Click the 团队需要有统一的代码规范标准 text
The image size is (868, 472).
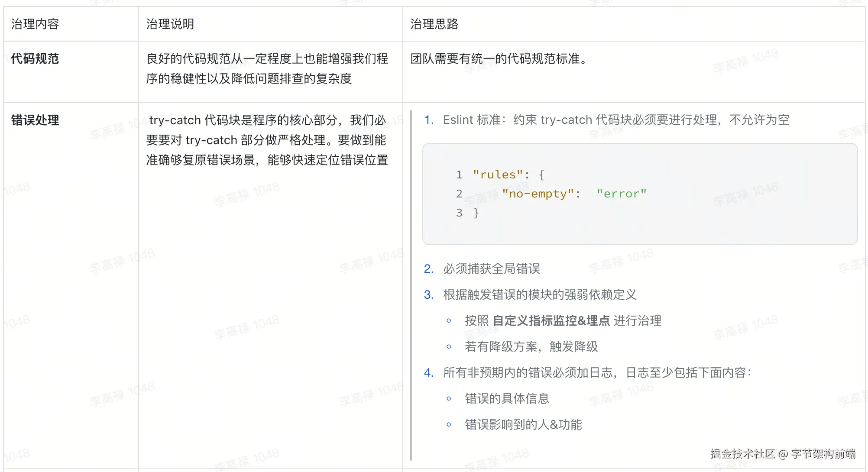tap(498, 58)
